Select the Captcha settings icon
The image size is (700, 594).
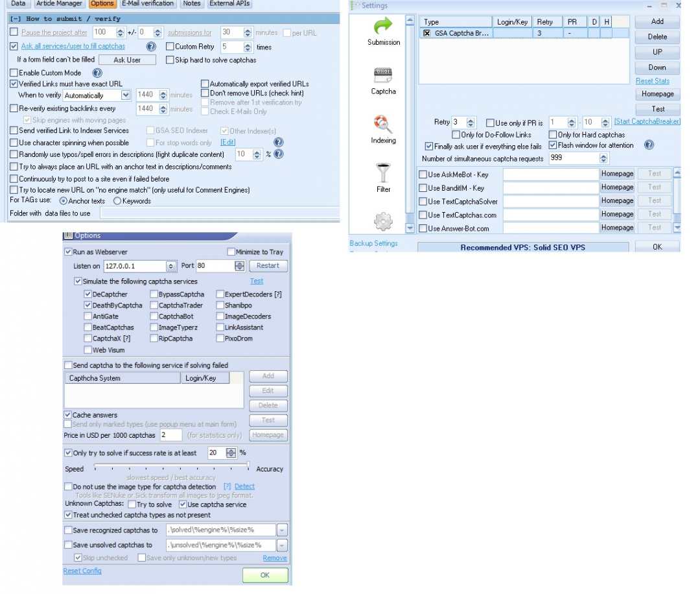[x=383, y=76]
